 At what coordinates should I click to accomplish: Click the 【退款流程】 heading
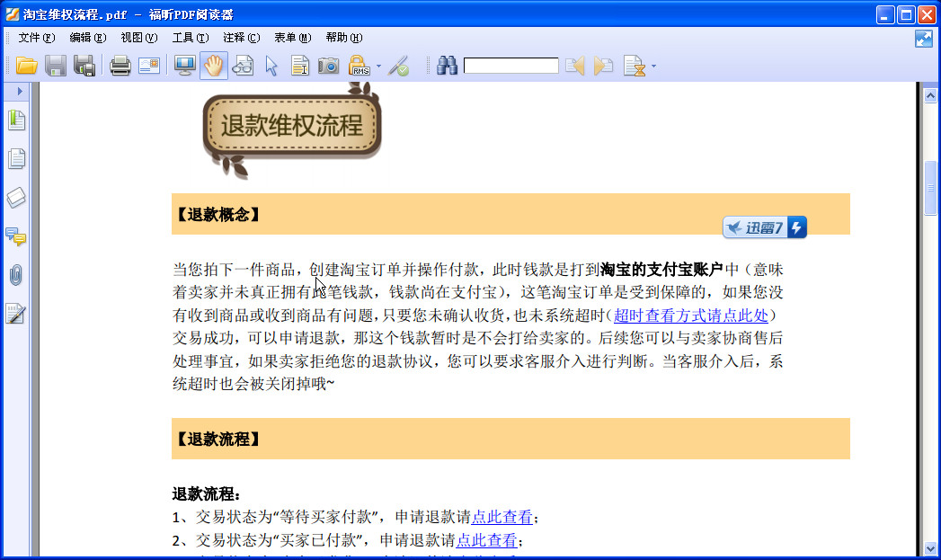pyautogui.click(x=217, y=440)
